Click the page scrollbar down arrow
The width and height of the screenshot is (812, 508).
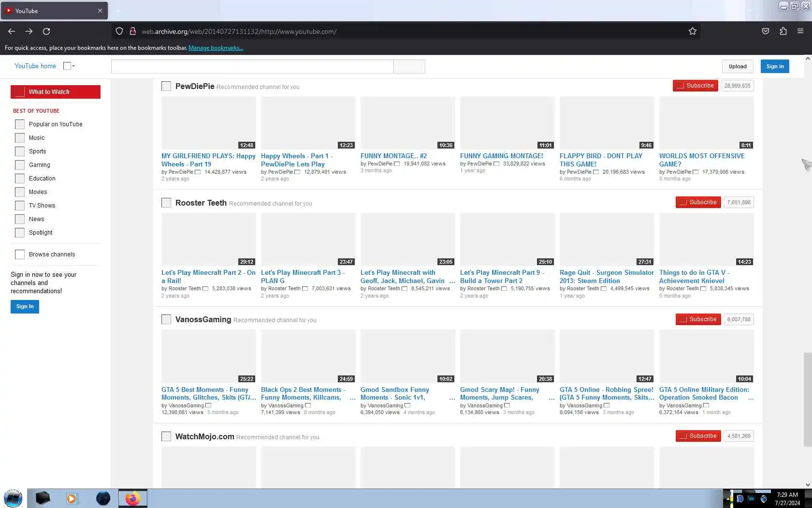pos(808,484)
